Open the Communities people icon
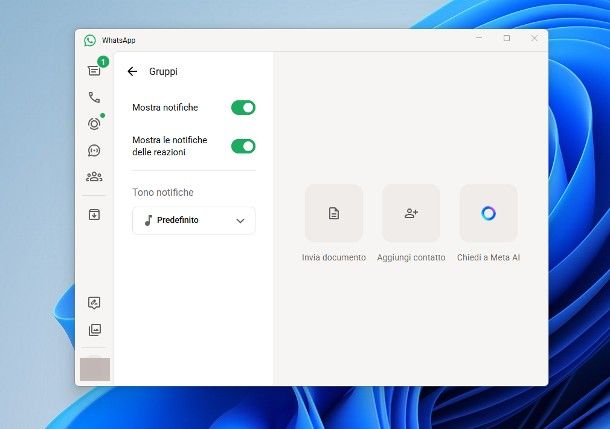Image resolution: width=610 pixels, height=429 pixels. click(94, 177)
